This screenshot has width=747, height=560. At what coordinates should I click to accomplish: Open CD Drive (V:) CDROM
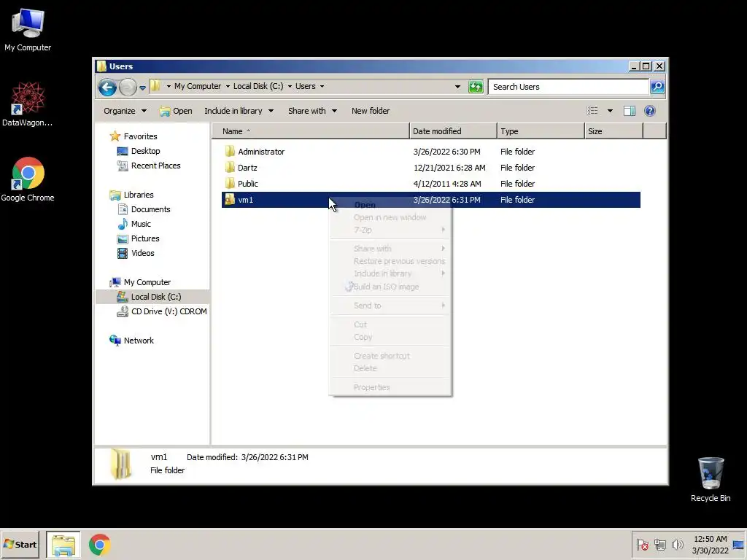coord(169,311)
